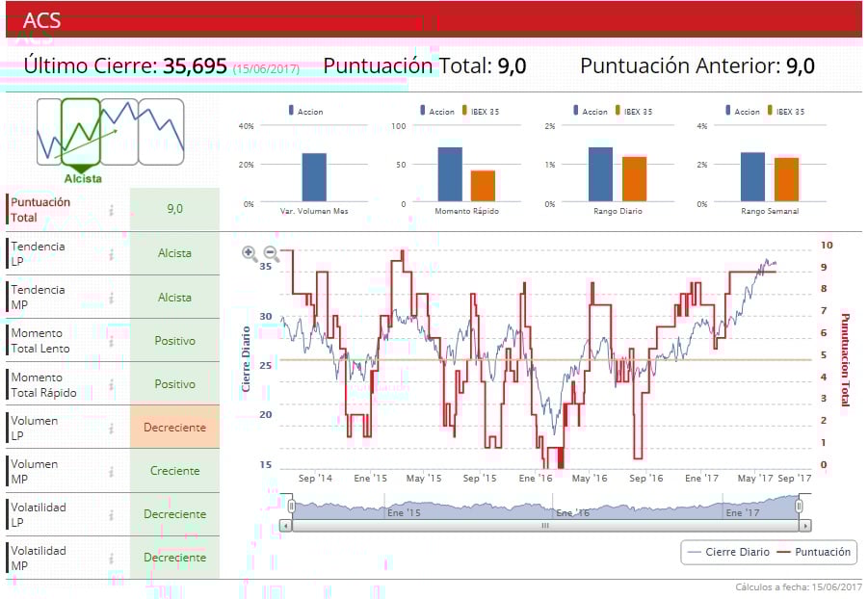
Task: Toggle Accion legend in Rango Diario chart
Action: click(591, 111)
